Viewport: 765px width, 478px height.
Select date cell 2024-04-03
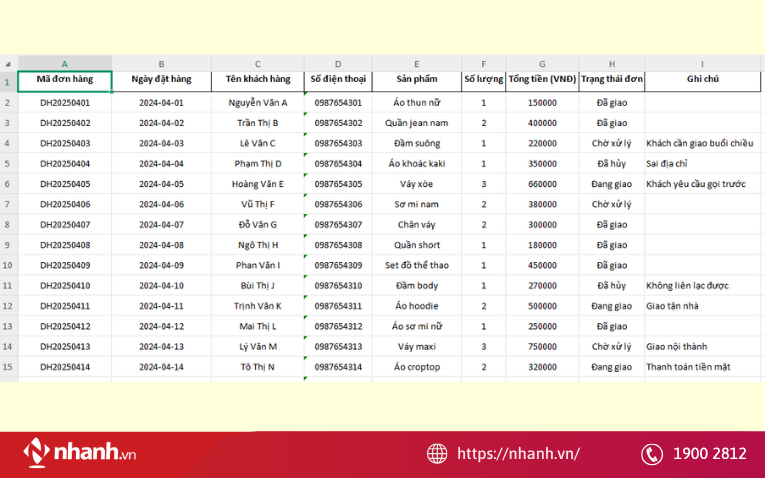[x=161, y=143]
